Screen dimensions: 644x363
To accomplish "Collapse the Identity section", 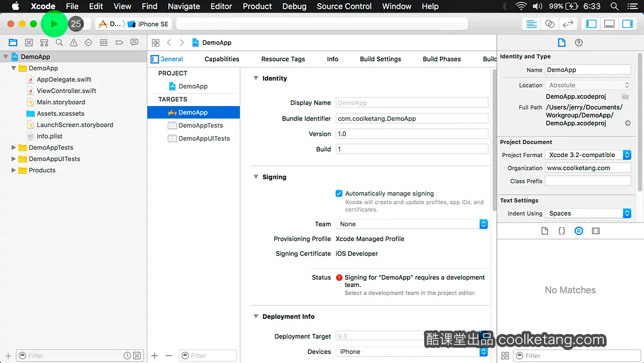I will [x=256, y=78].
